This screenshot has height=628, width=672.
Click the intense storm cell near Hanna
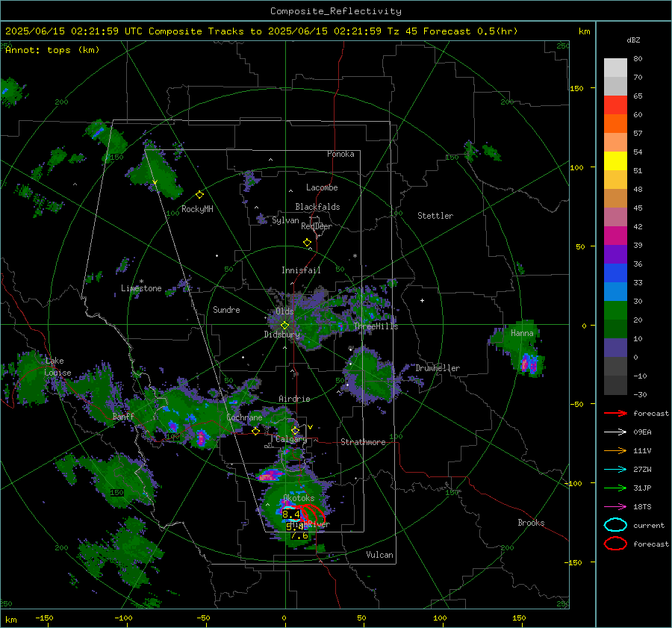tap(529, 364)
